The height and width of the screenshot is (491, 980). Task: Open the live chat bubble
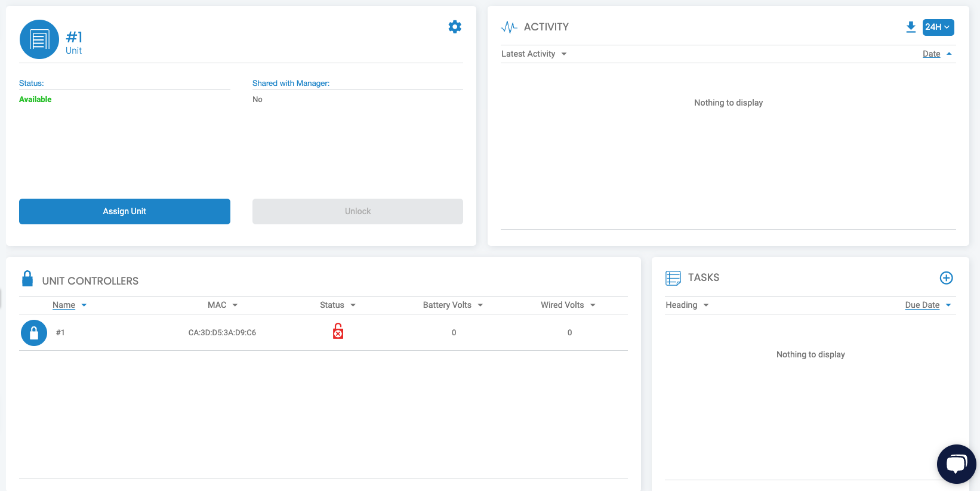(956, 464)
